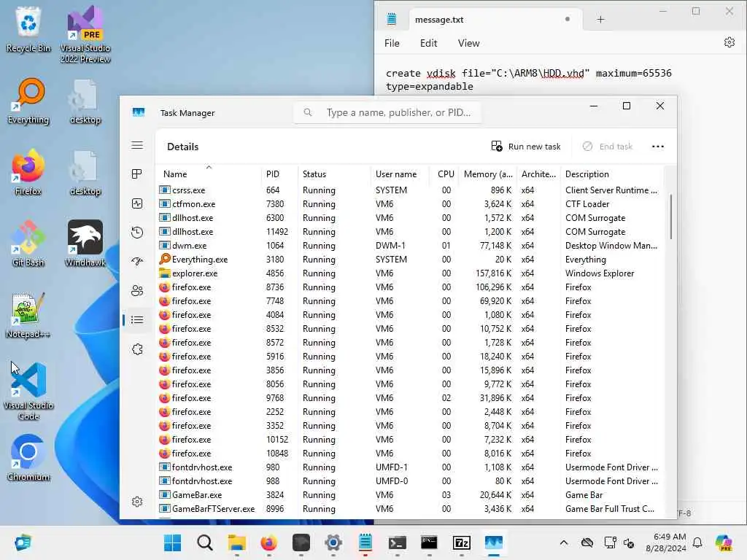Open Notepad Edit menu
747x560 pixels.
point(428,43)
